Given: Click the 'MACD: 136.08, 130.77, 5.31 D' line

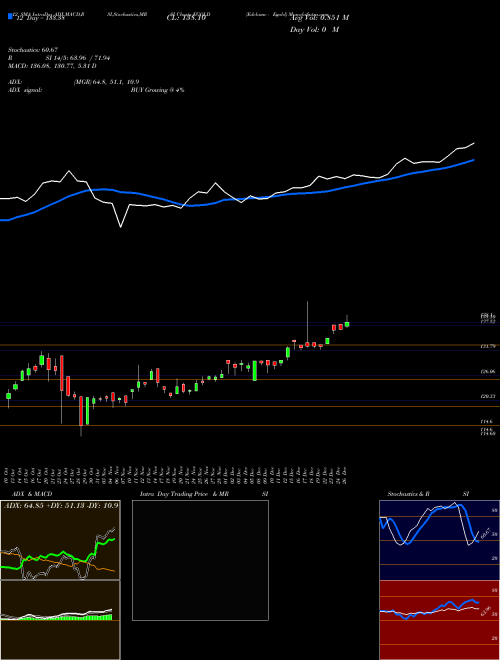Looking at the screenshot, I should tap(52, 66).
